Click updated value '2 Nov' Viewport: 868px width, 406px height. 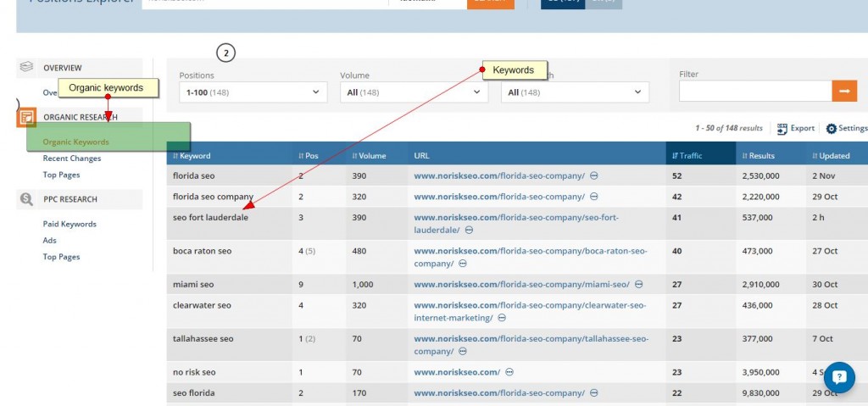click(823, 176)
